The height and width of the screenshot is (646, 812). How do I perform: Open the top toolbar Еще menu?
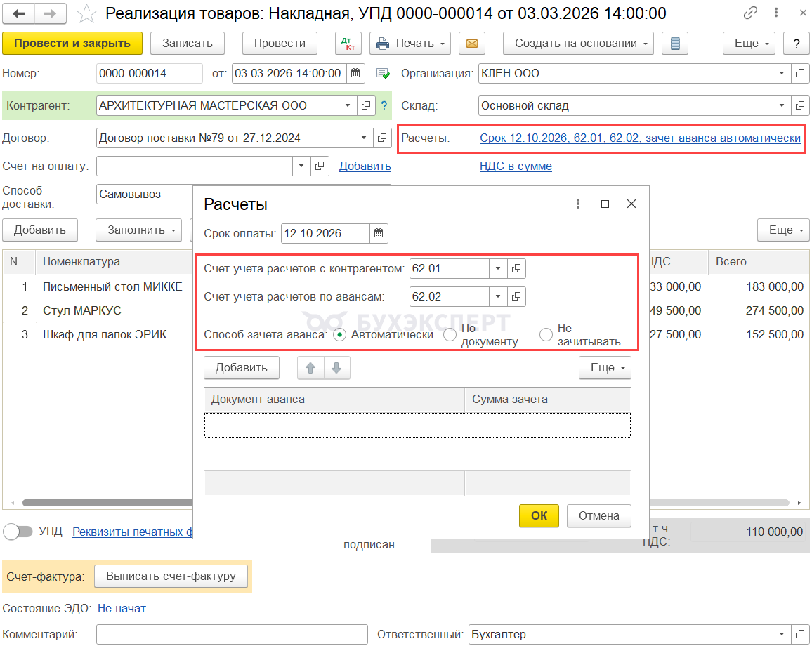[x=749, y=44]
